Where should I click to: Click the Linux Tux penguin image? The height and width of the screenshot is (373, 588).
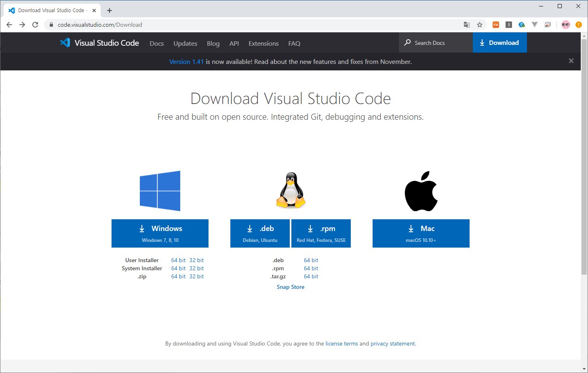[x=291, y=191]
